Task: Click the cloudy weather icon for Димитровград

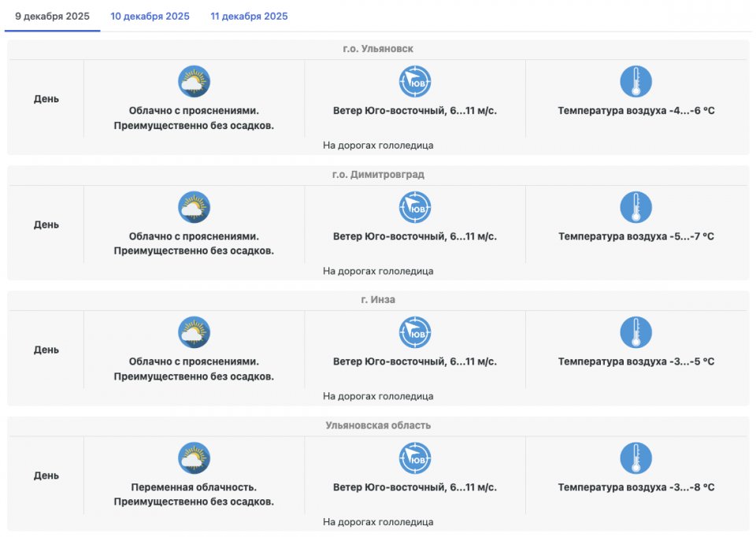Action: pyautogui.click(x=194, y=207)
